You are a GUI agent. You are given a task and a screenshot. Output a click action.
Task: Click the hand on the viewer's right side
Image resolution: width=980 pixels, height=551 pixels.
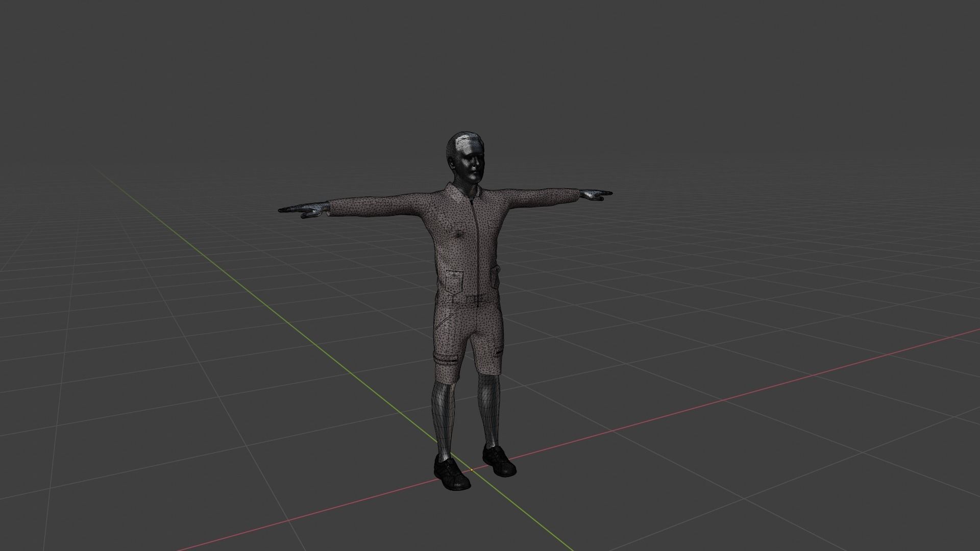pyautogui.click(x=595, y=194)
